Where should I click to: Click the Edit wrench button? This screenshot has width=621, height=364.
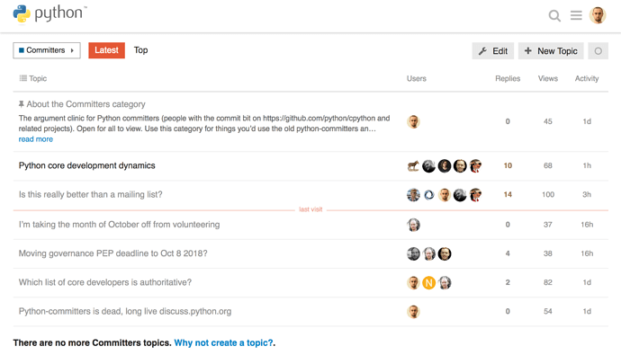pyautogui.click(x=492, y=51)
